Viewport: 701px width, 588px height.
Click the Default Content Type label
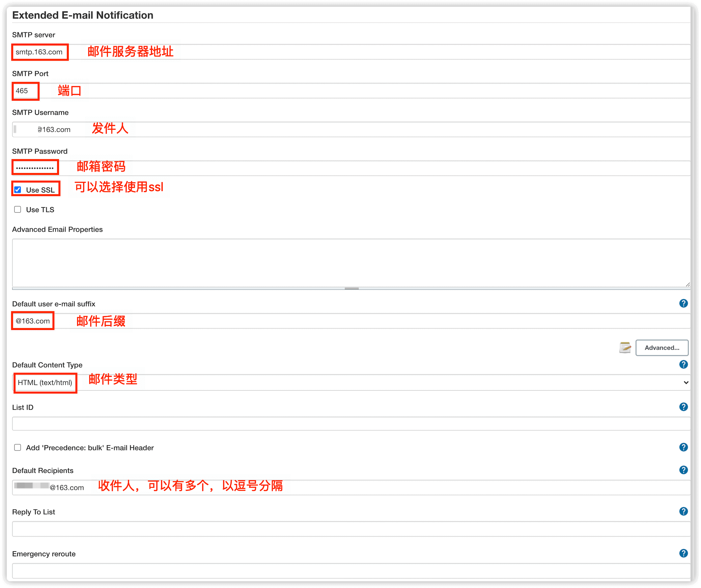[x=47, y=365]
